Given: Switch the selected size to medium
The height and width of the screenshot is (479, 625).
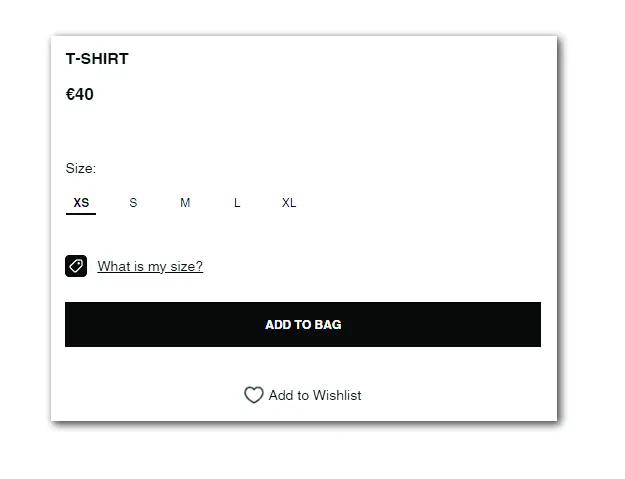Looking at the screenshot, I should (185, 203).
